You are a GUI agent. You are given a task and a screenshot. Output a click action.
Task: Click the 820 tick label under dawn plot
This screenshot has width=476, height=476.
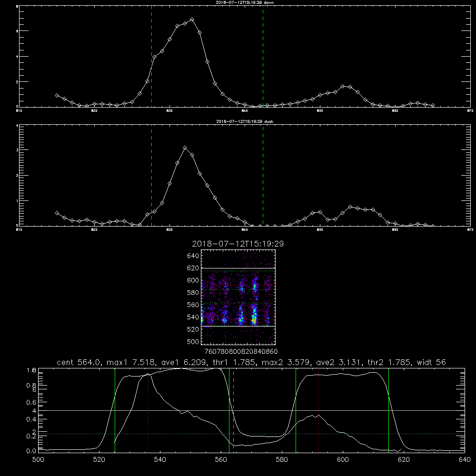[x=94, y=111]
